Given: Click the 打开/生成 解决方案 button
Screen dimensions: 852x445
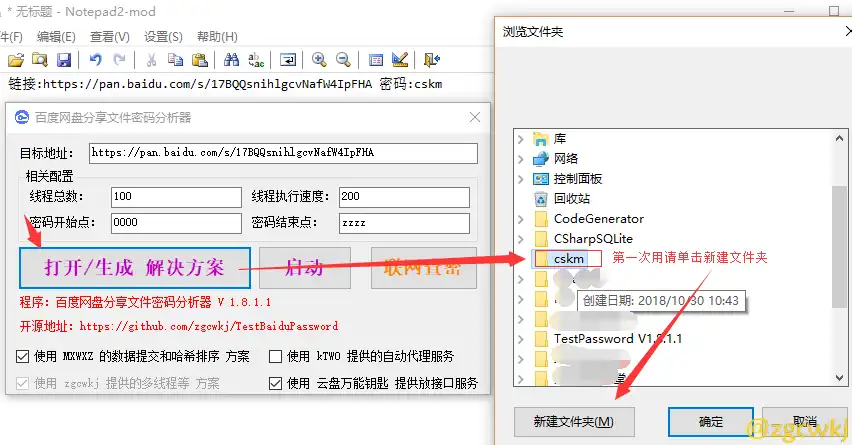Looking at the screenshot, I should (135, 268).
